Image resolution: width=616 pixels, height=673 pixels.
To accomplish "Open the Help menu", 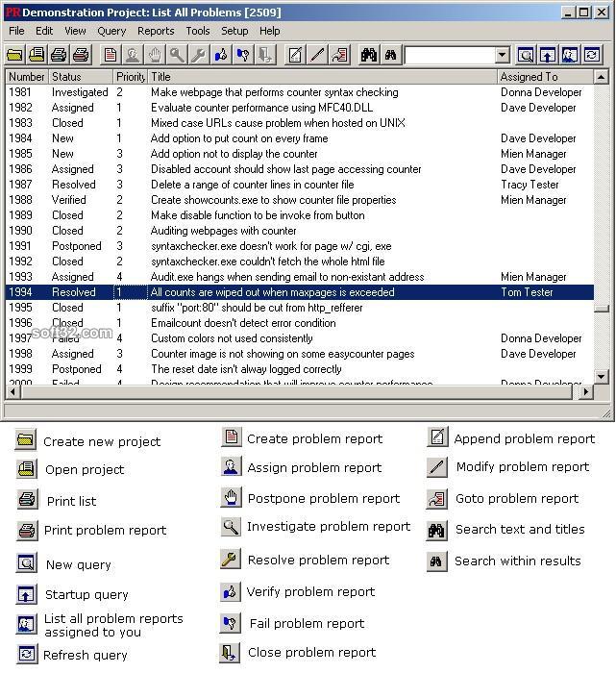I will [x=269, y=31].
